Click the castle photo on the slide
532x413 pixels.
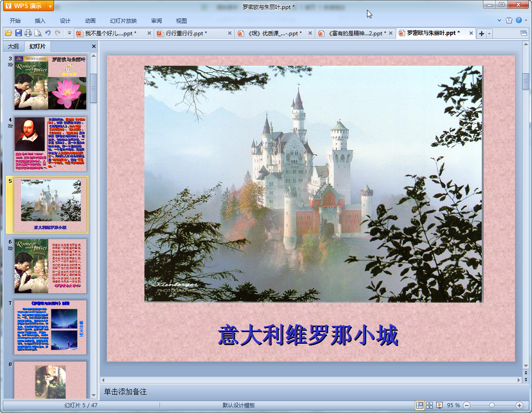tap(313, 184)
